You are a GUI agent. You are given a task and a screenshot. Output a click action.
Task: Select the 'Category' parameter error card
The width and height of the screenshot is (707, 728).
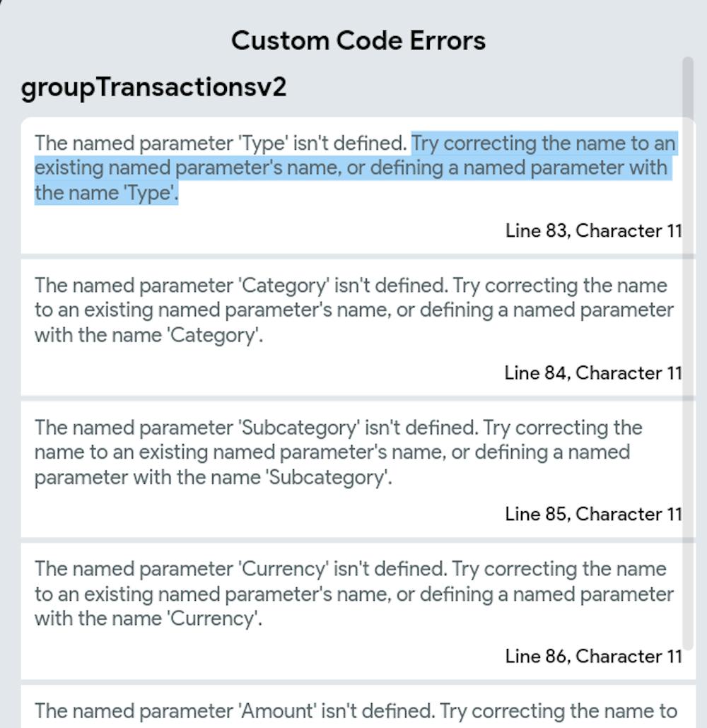tap(353, 325)
